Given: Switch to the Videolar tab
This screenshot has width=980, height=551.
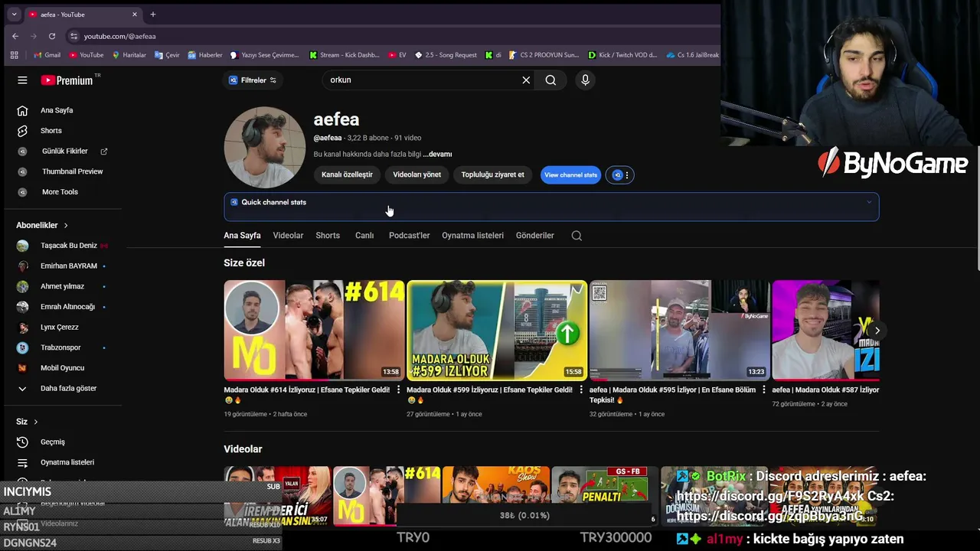Looking at the screenshot, I should point(288,236).
